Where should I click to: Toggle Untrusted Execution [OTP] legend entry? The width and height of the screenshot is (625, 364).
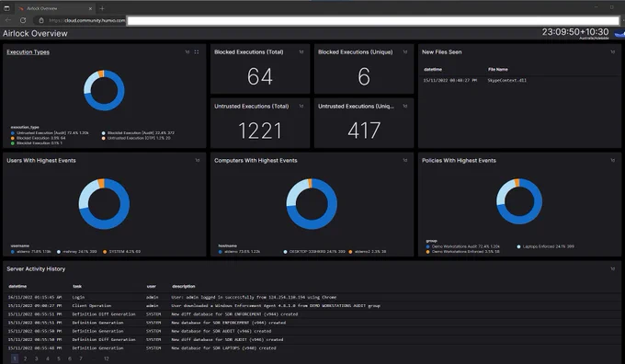[x=136, y=138]
